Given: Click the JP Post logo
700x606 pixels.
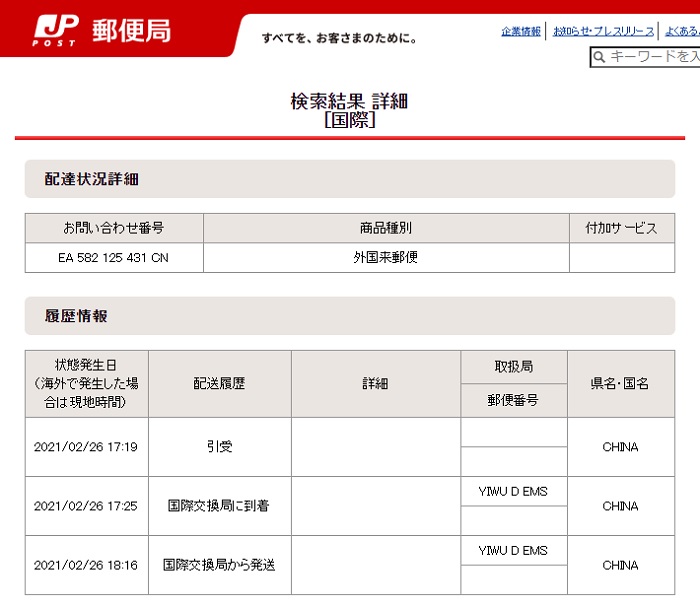Looking at the screenshot, I should click(55, 30).
